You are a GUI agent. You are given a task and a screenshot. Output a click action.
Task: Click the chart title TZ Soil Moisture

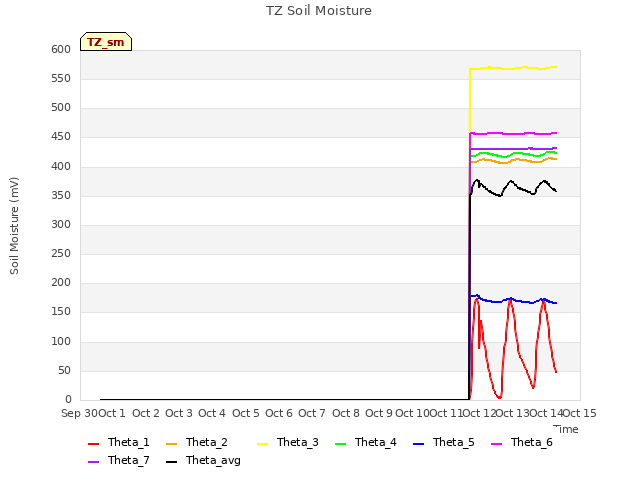click(x=319, y=11)
